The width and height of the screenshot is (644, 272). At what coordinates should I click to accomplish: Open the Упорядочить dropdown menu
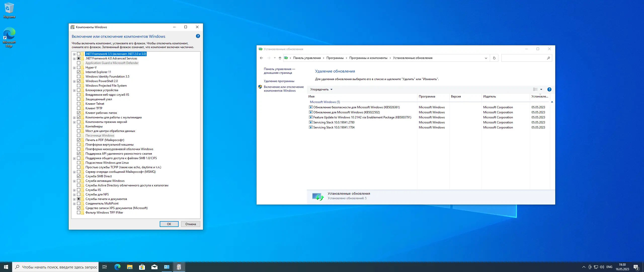tap(321, 89)
